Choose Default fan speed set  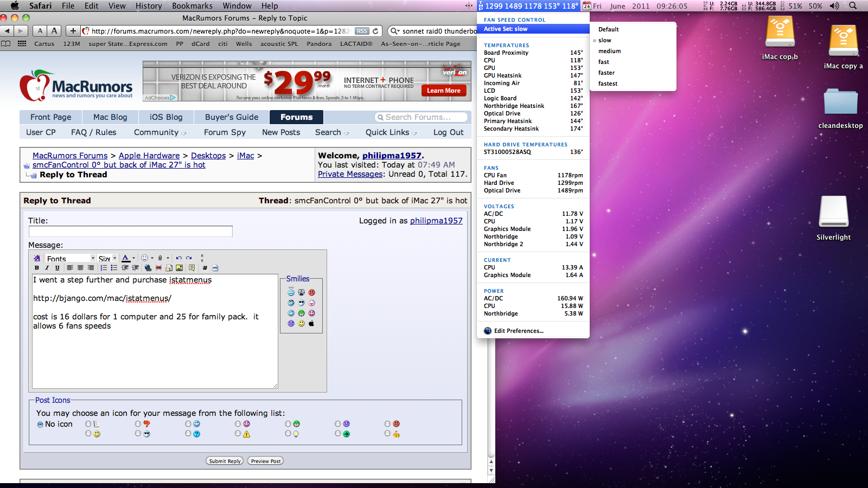click(608, 29)
